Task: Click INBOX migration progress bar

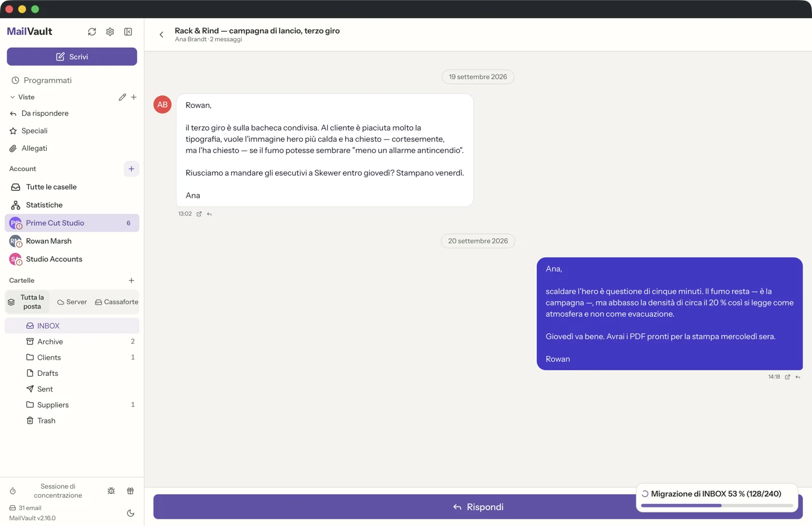Action: pos(717,506)
